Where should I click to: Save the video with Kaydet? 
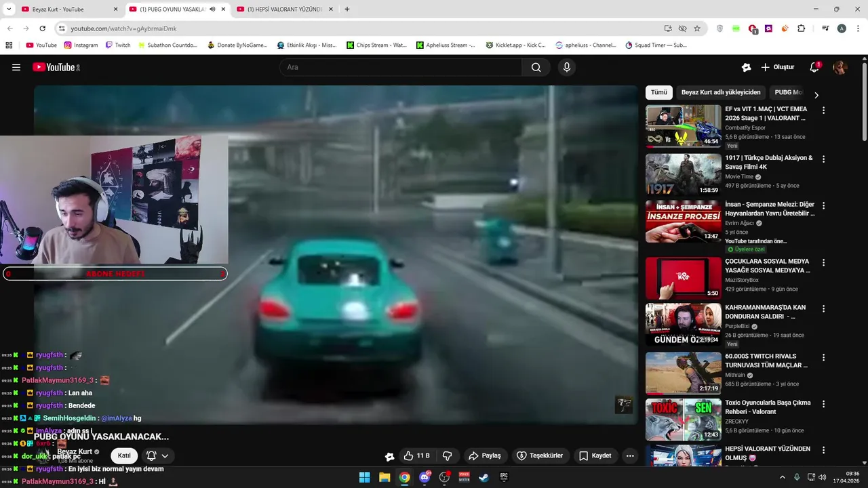pyautogui.click(x=595, y=456)
